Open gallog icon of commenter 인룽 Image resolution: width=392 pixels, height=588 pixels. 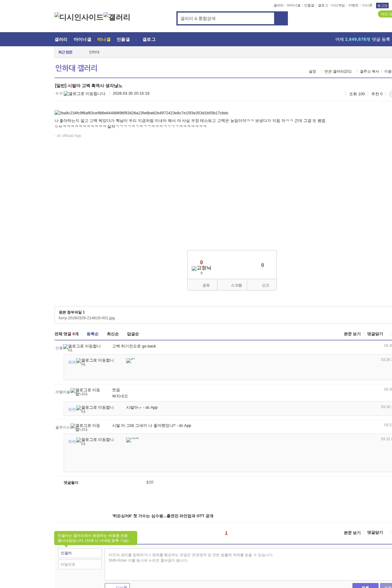[82, 348]
